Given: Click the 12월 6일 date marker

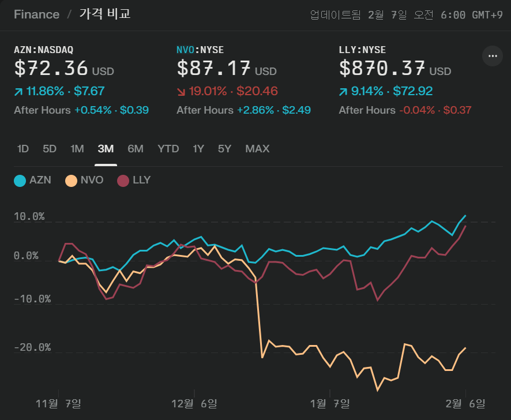Looking at the screenshot, I should (x=194, y=404).
